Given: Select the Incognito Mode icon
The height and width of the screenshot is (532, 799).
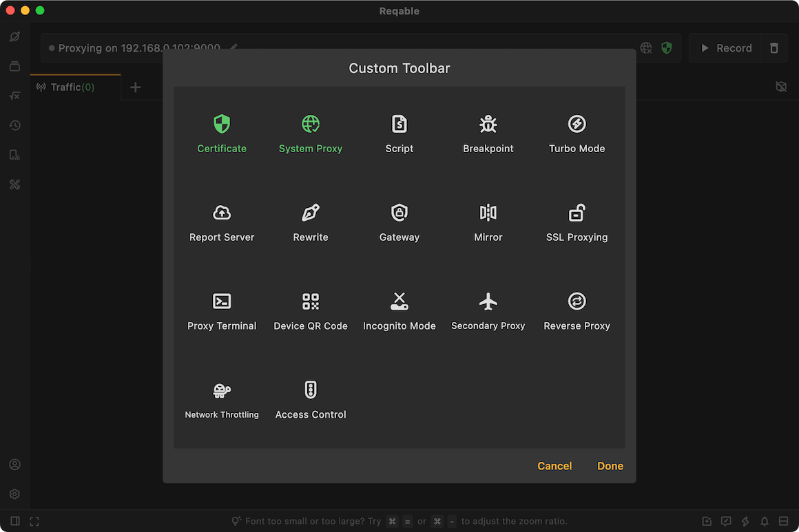Looking at the screenshot, I should click(399, 301).
